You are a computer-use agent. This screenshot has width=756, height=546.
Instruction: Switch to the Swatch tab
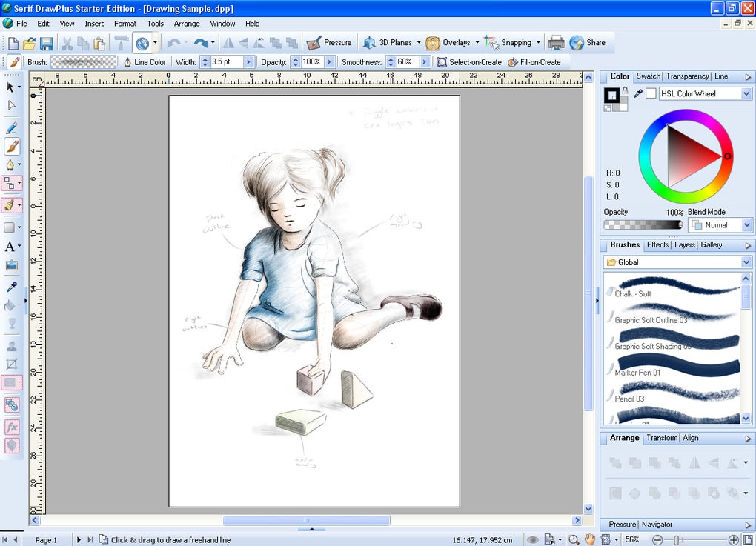pyautogui.click(x=648, y=76)
